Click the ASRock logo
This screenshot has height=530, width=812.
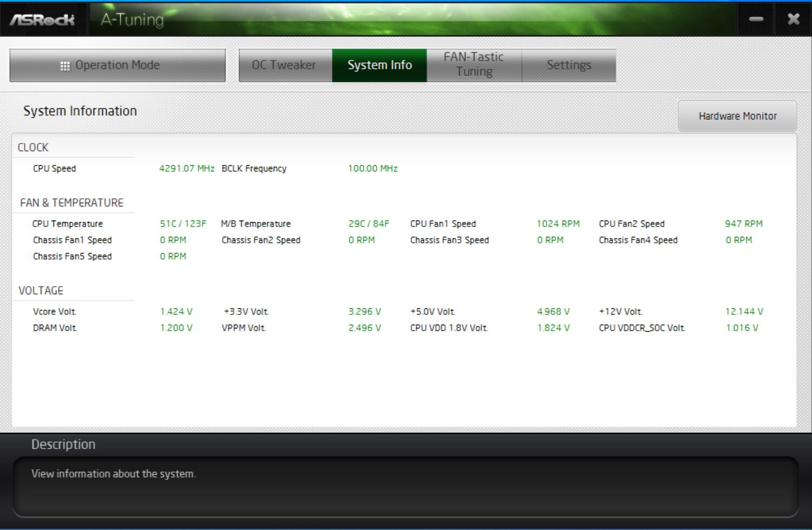coord(42,20)
